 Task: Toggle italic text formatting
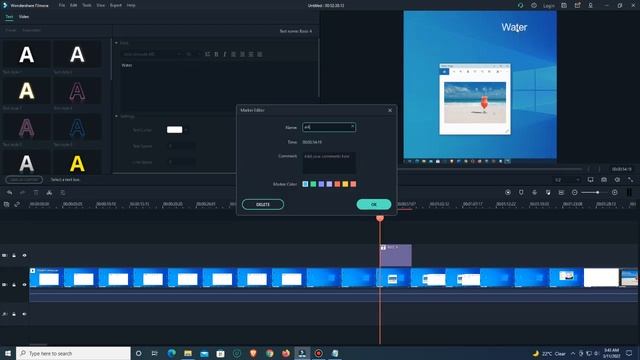pyautogui.click(x=224, y=54)
